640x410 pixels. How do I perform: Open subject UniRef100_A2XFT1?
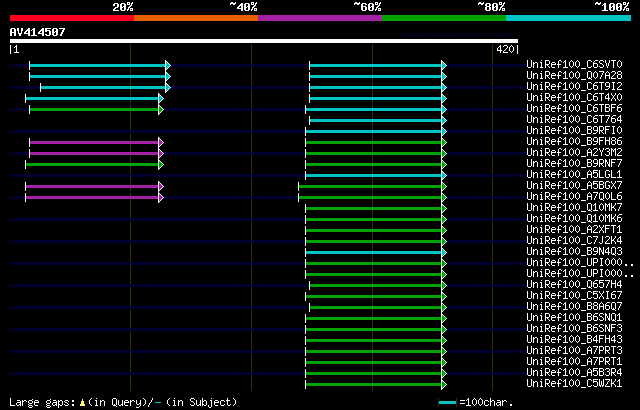click(x=574, y=230)
